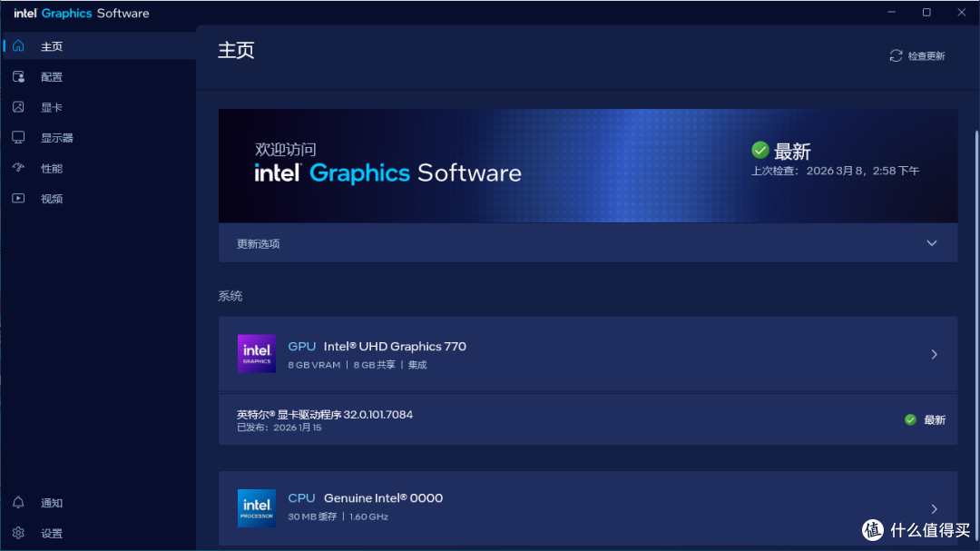Navigate to the 性能 menu label
This screenshot has height=551, width=980.
point(51,168)
